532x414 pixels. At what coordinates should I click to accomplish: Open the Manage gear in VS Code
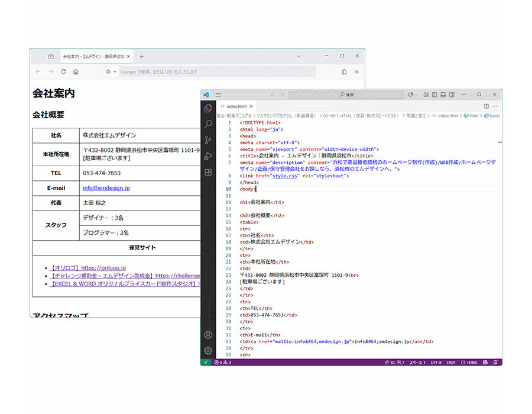pyautogui.click(x=208, y=350)
